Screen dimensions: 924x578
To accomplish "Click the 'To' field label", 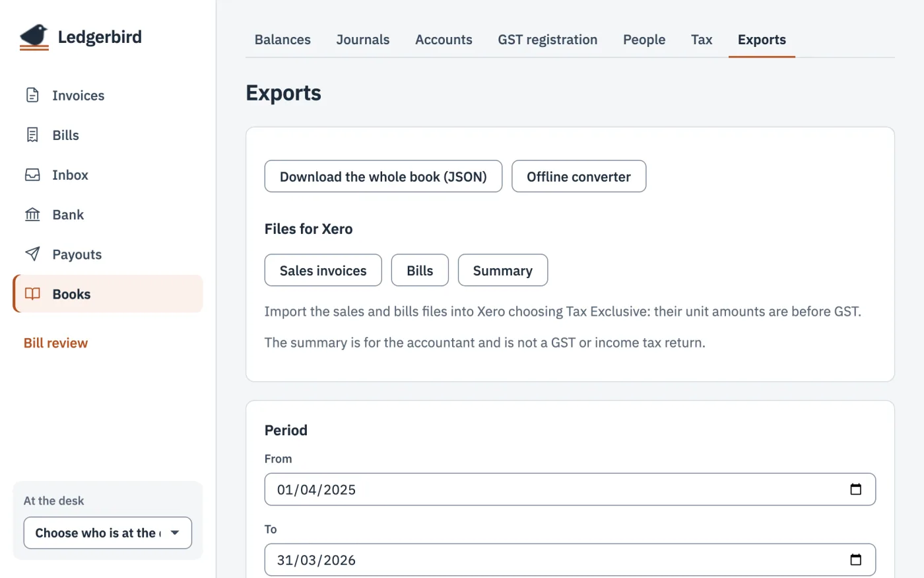I will point(271,529).
